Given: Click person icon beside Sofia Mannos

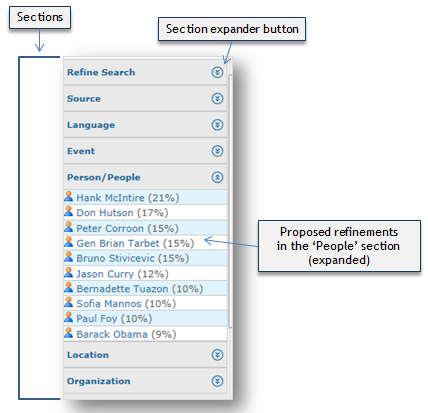Looking at the screenshot, I should point(68,302).
